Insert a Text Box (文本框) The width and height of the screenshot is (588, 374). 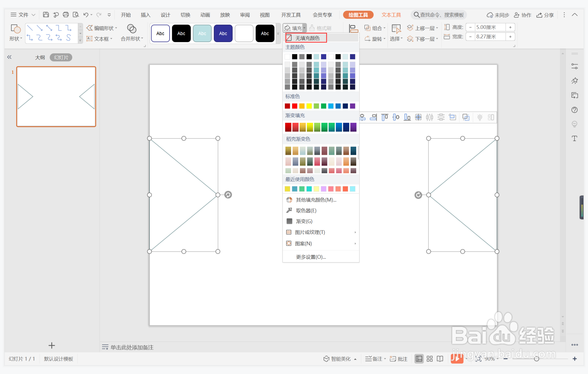[x=99, y=39]
